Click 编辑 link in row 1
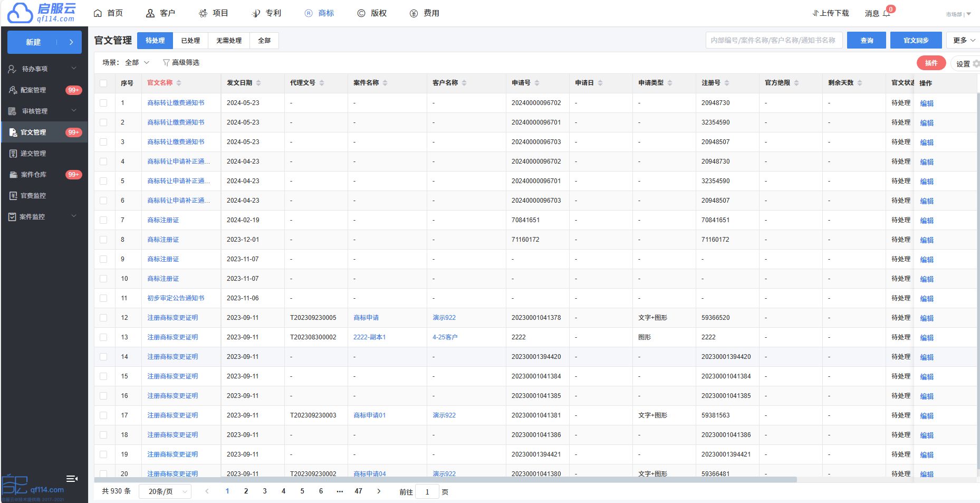Viewport: 980px width, 503px height. pyautogui.click(x=927, y=103)
